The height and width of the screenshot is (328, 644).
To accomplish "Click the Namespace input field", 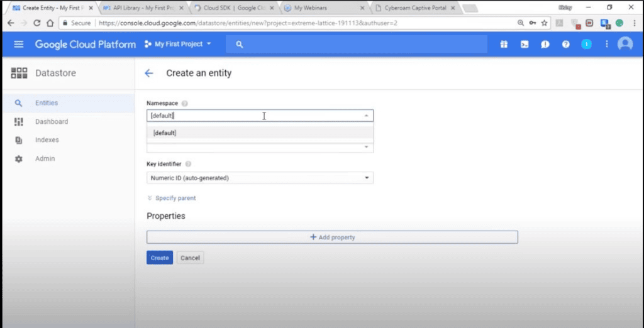I will point(260,116).
